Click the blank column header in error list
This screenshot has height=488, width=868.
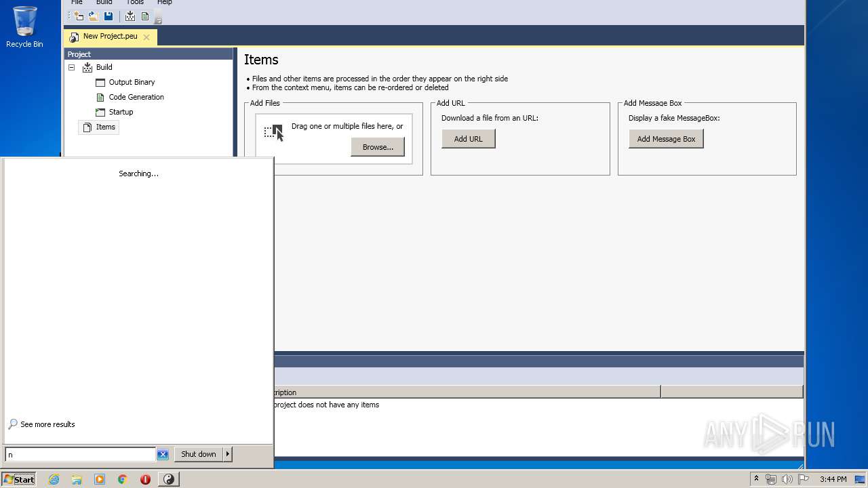pos(732,392)
